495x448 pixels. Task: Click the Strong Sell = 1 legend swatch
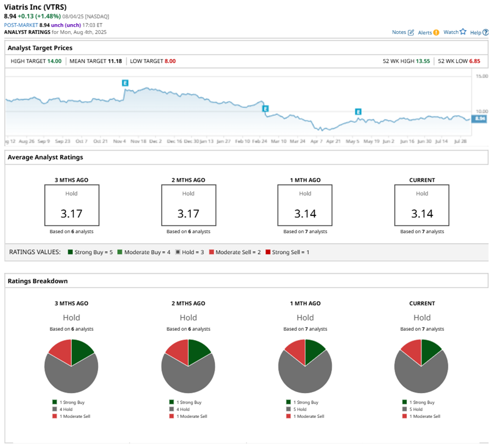(268, 252)
